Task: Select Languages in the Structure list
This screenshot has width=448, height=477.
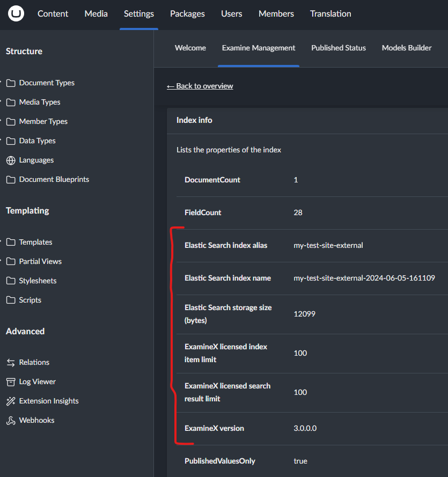Action: [x=36, y=160]
